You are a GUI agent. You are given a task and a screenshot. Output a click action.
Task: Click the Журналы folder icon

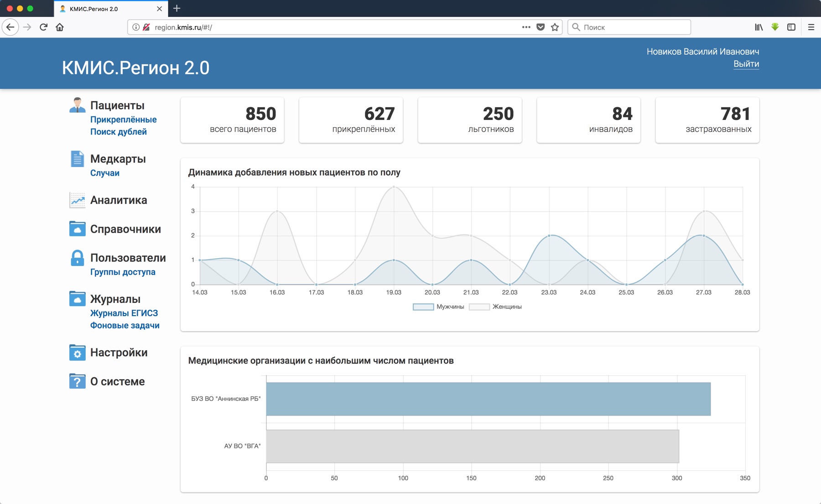77,299
